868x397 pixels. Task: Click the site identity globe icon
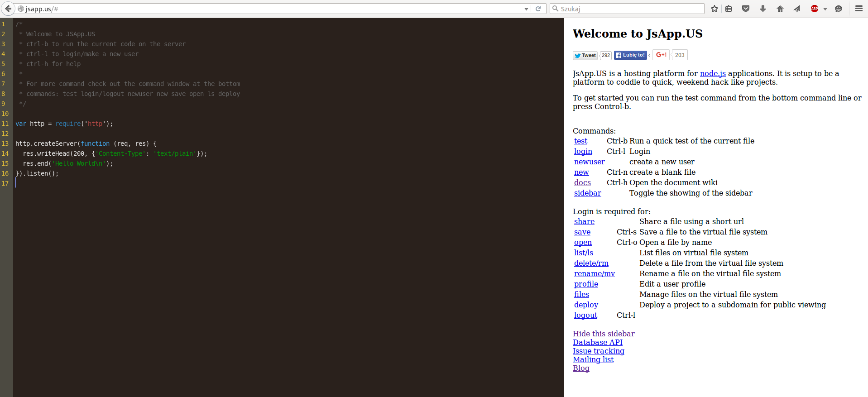pyautogui.click(x=20, y=9)
